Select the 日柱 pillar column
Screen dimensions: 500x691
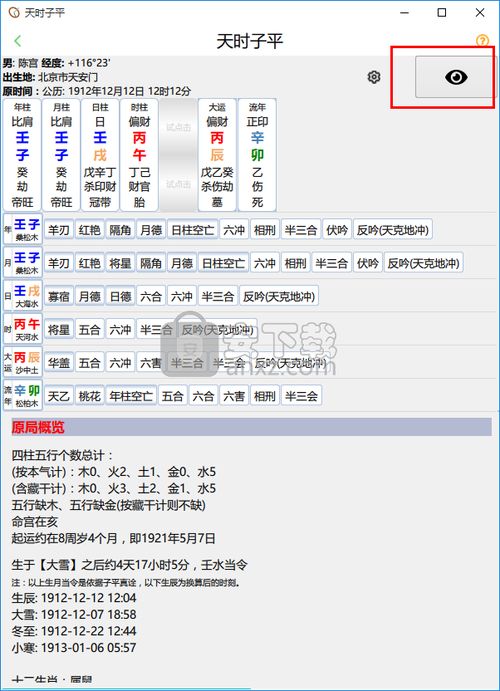[100, 155]
